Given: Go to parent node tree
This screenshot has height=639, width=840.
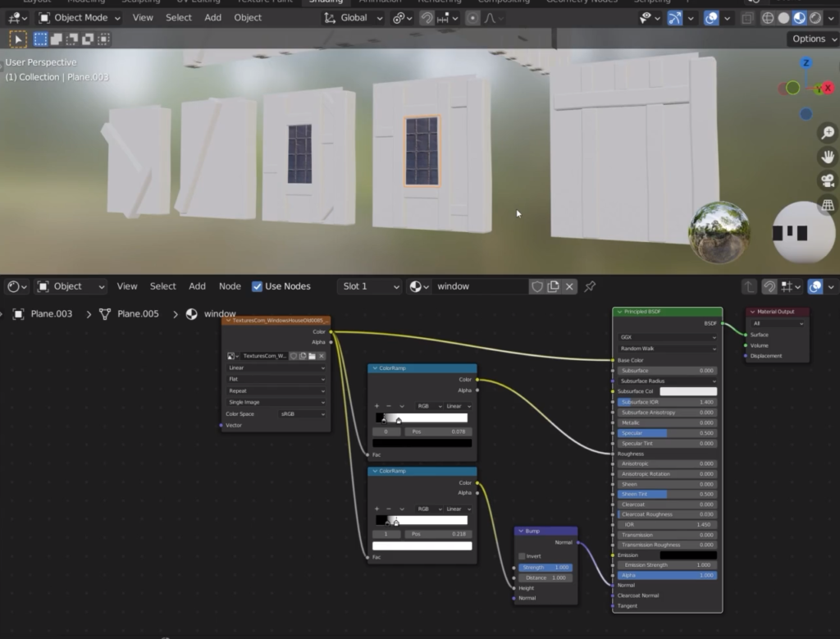Looking at the screenshot, I should point(749,286).
